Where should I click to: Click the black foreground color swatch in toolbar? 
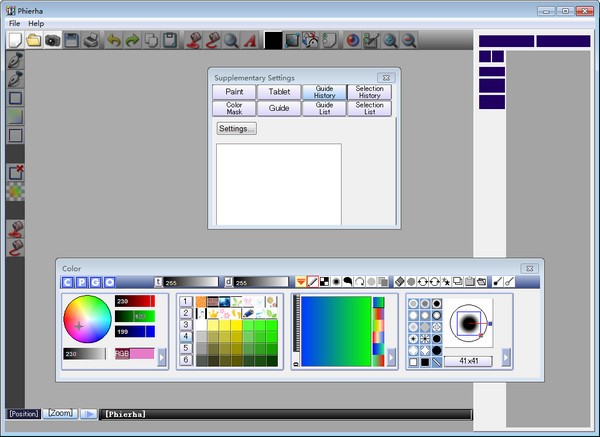tap(272, 41)
